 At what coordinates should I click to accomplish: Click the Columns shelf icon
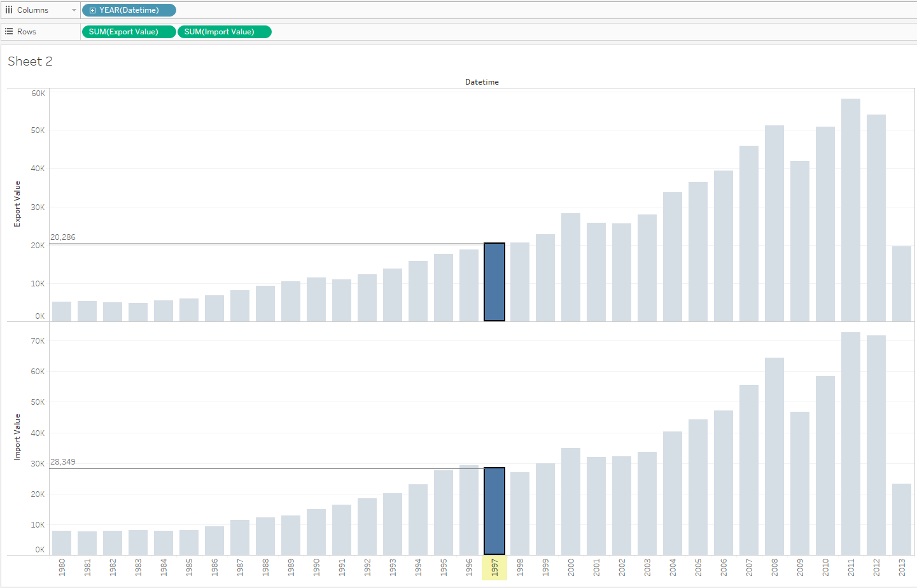(9, 10)
